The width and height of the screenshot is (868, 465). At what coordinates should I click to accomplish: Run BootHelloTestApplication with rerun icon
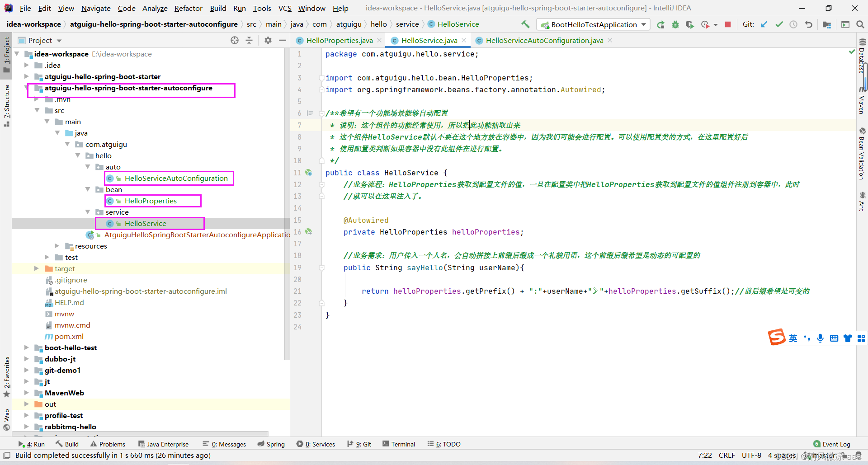660,24
